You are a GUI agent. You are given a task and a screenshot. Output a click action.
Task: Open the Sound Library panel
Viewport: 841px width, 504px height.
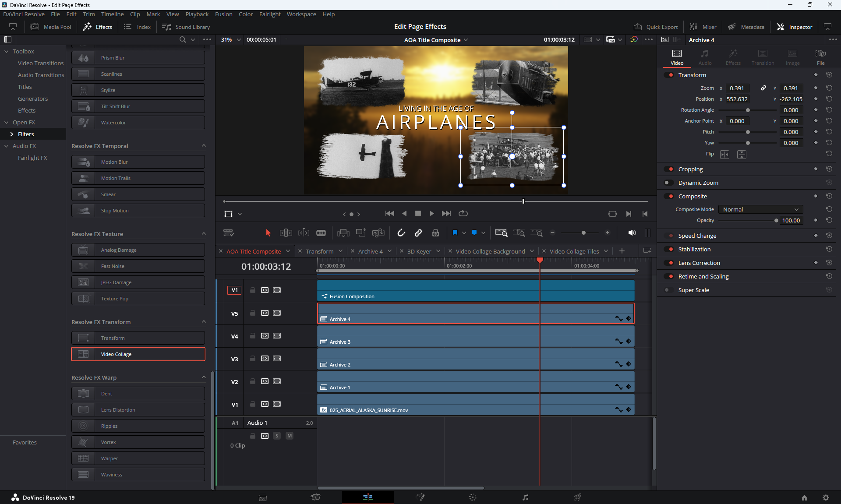(x=186, y=27)
